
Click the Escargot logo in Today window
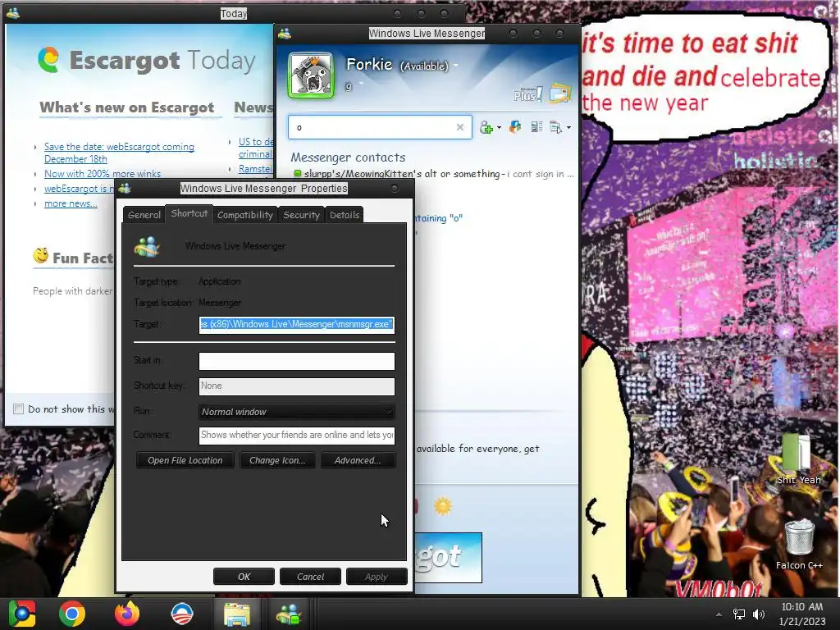point(48,60)
